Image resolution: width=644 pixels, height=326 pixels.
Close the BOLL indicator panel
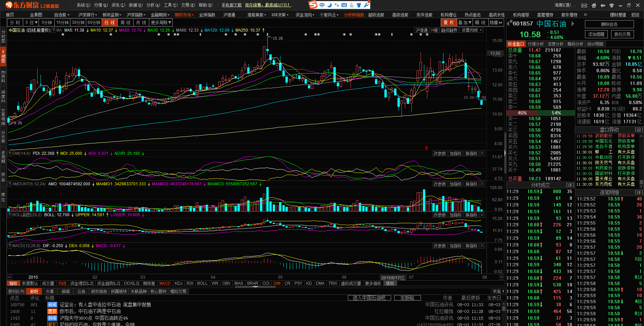coord(482,215)
